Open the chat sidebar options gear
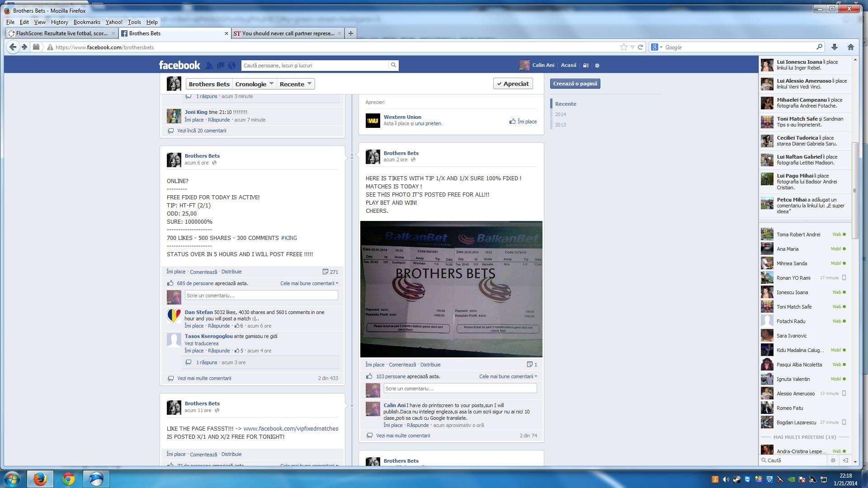 pos(833,460)
